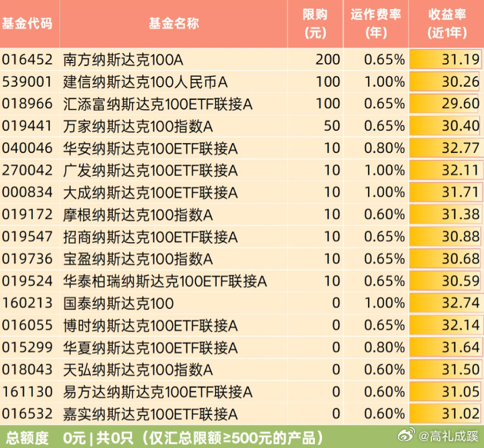Click return value 30.40

coord(460,126)
